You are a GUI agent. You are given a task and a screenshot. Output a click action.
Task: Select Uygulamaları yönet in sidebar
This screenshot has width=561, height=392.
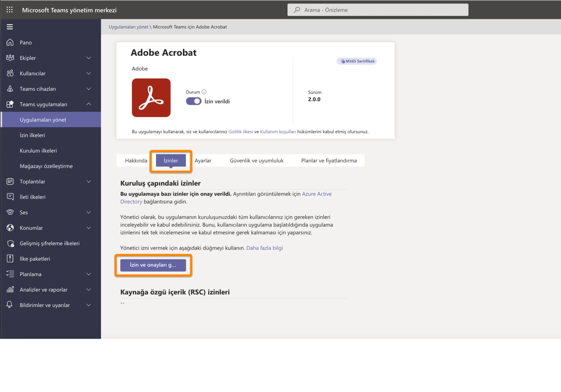coord(51,120)
